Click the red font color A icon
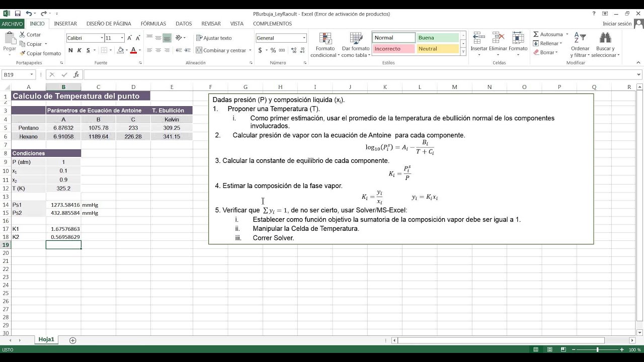The height and width of the screenshot is (362, 644). 133,50
